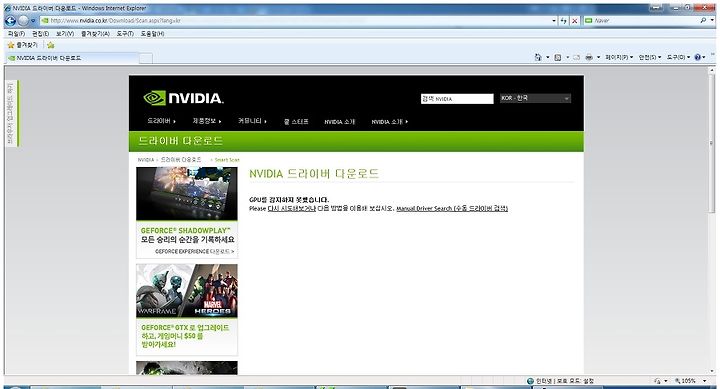Open the address bar history dropdown arrow
This screenshot has width=720, height=389.
[x=553, y=21]
